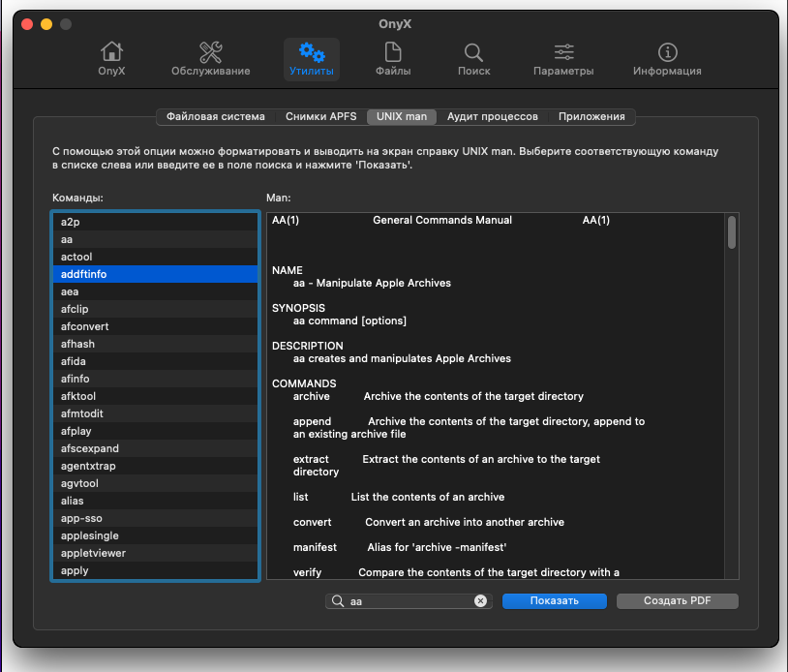
Task: Select the addftinfo command row
Action: pos(155,274)
